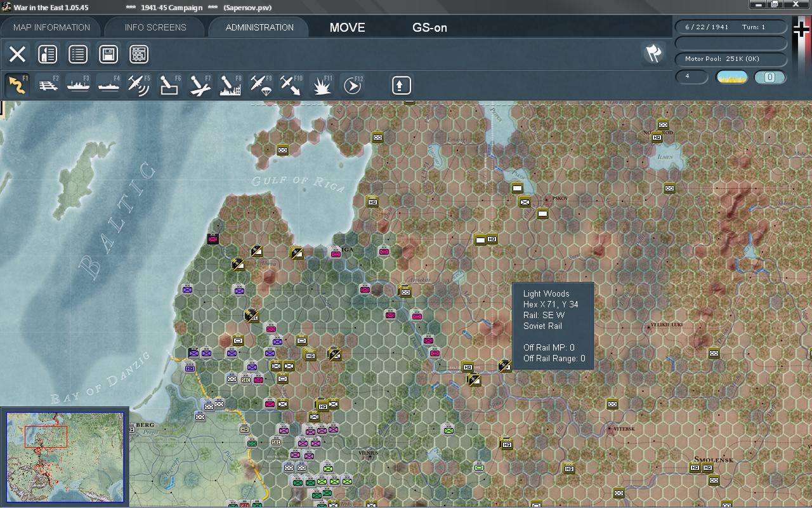
Task: Click the VELIKIE LUKI city label
Action: (x=667, y=325)
